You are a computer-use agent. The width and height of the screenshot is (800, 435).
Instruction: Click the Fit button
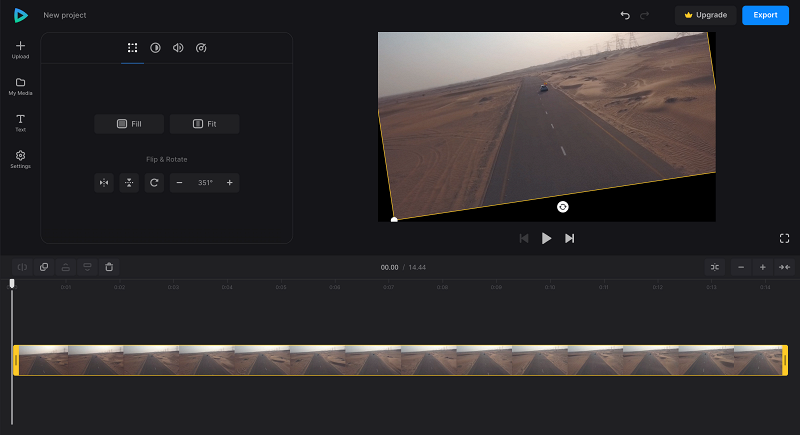205,124
